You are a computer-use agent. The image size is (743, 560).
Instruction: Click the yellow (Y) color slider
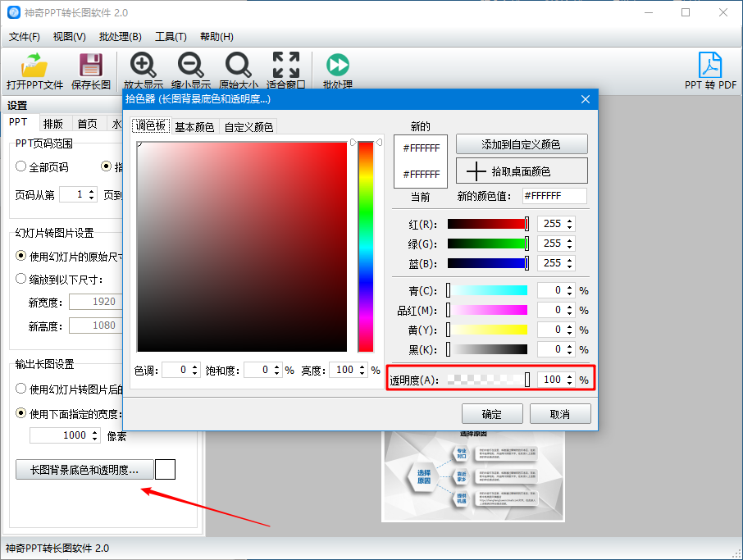pyautogui.click(x=488, y=330)
